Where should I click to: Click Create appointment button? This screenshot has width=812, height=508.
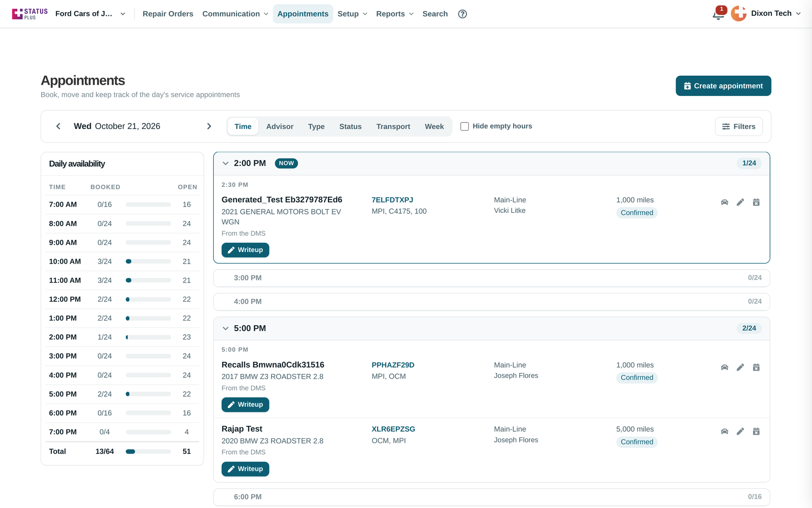coord(723,86)
